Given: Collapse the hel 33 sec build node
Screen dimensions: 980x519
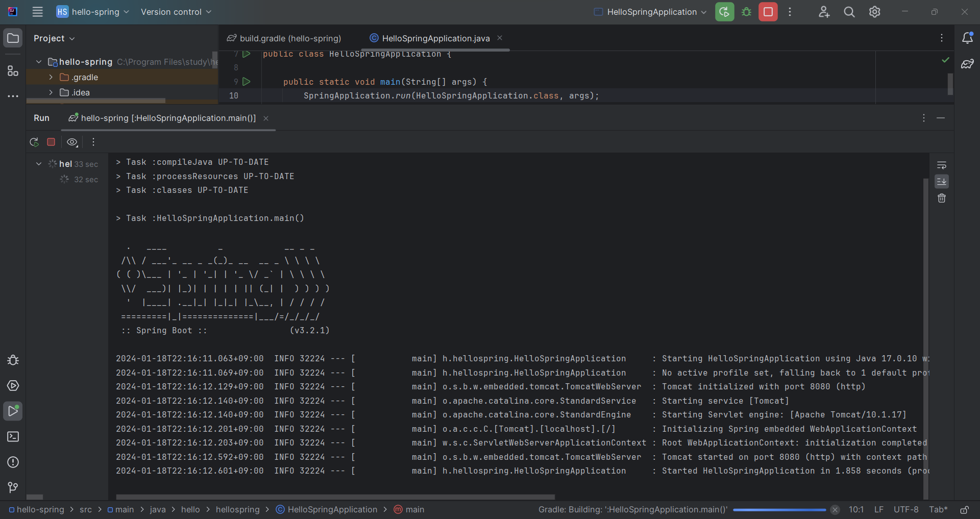Looking at the screenshot, I should point(39,164).
